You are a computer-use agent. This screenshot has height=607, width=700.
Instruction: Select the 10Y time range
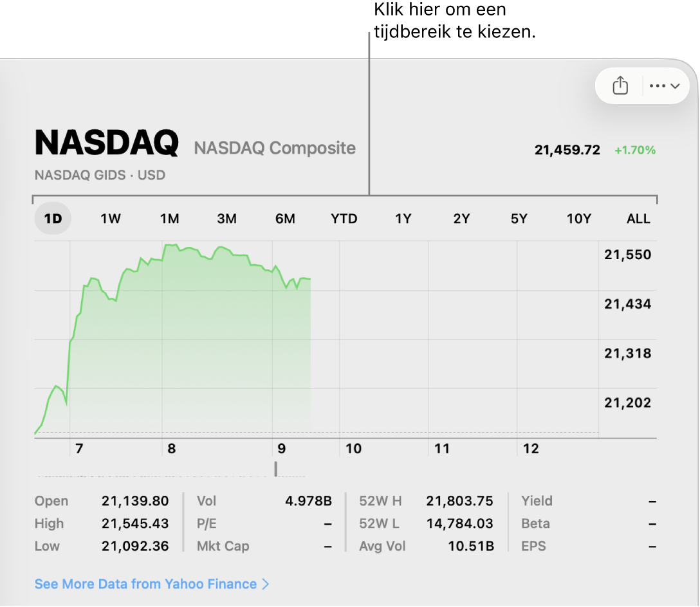578,219
